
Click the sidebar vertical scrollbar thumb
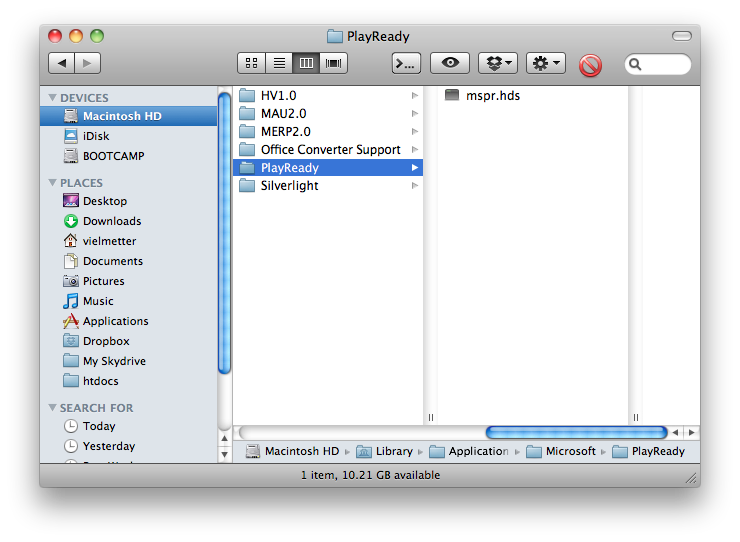click(225, 233)
